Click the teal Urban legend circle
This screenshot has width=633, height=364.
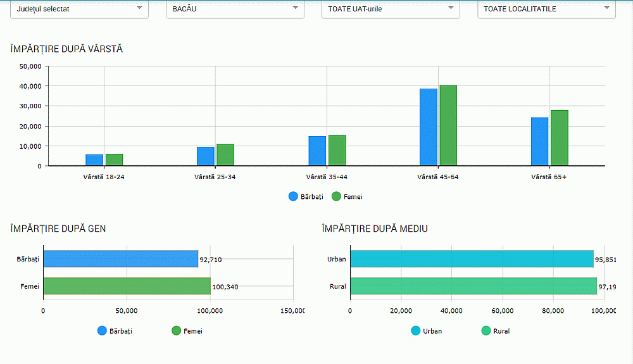coord(416,330)
